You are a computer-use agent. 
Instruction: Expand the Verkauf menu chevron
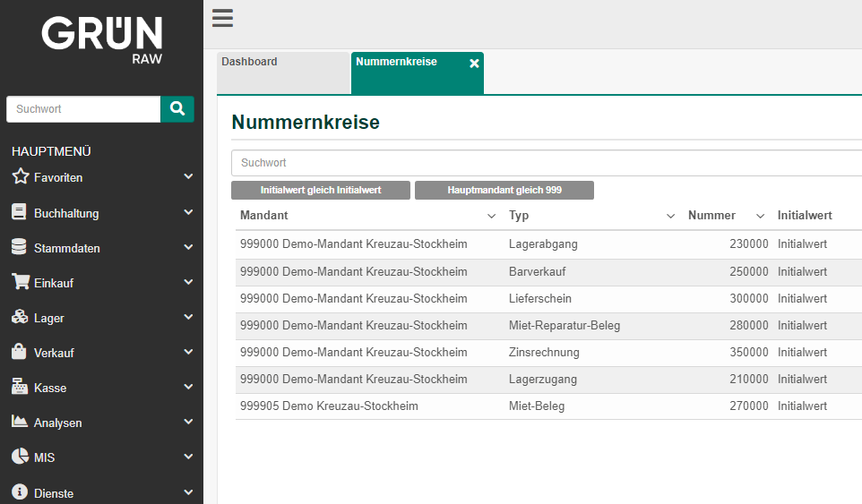click(188, 352)
